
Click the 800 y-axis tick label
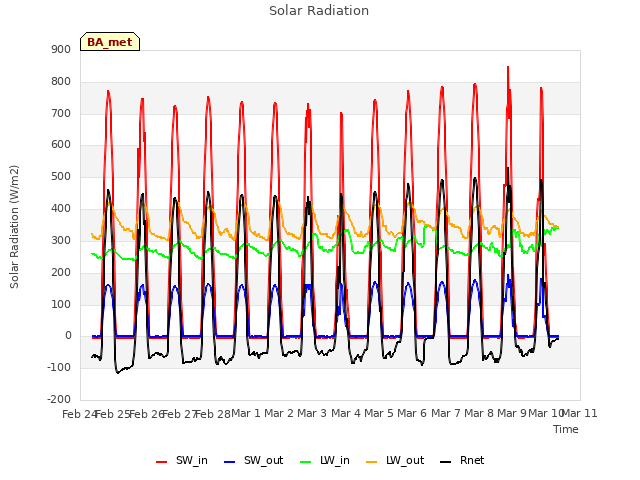[61, 82]
